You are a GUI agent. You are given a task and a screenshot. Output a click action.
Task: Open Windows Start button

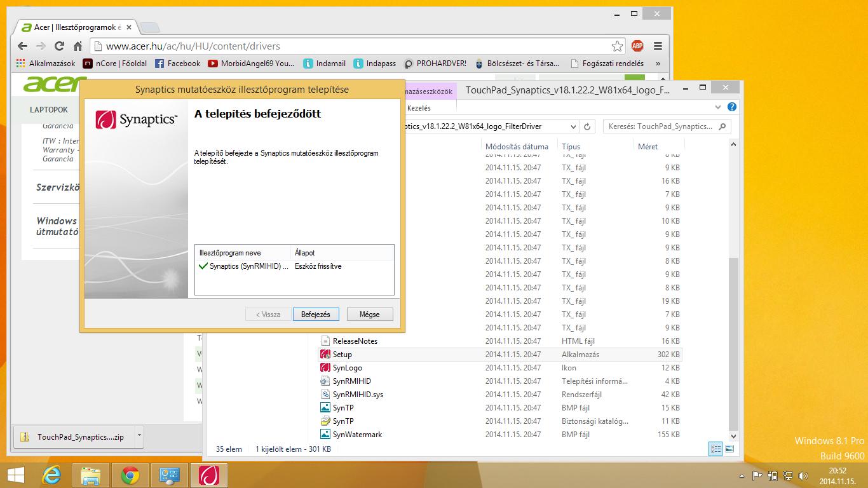[x=16, y=475]
